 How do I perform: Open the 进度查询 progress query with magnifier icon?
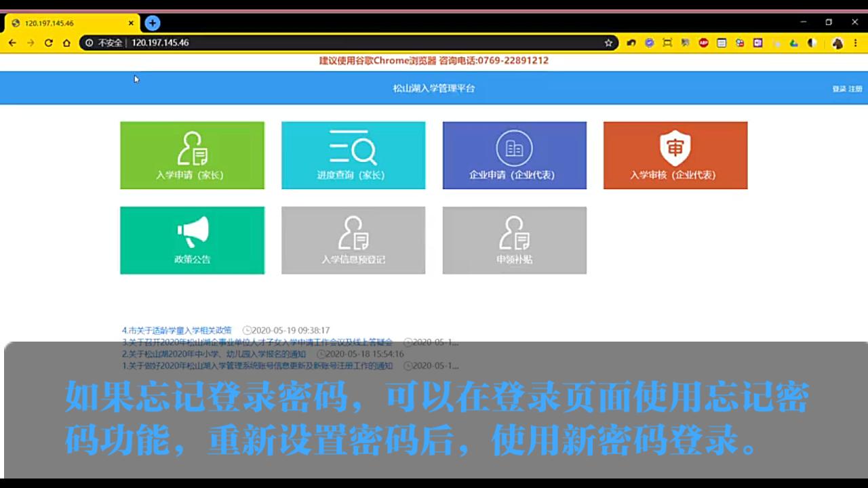click(353, 155)
